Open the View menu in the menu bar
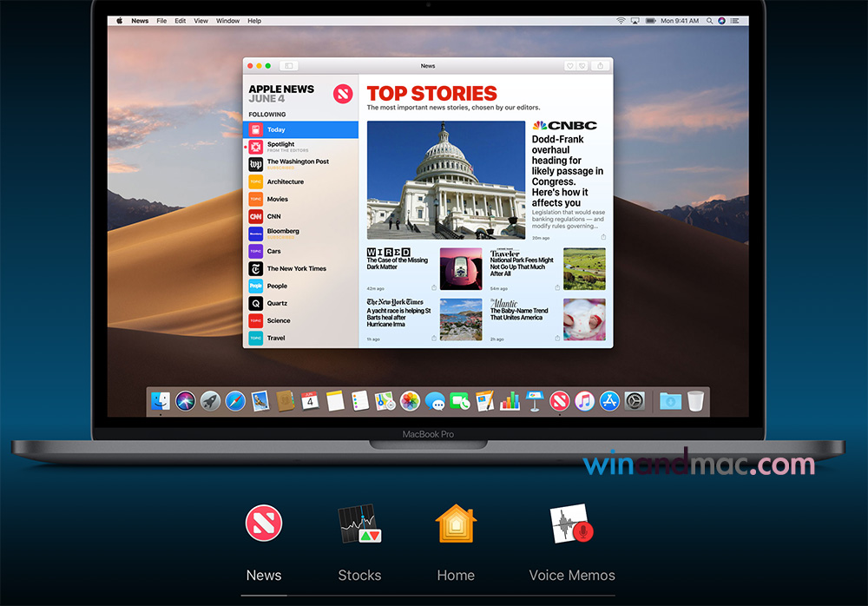This screenshot has width=868, height=606. [x=201, y=20]
